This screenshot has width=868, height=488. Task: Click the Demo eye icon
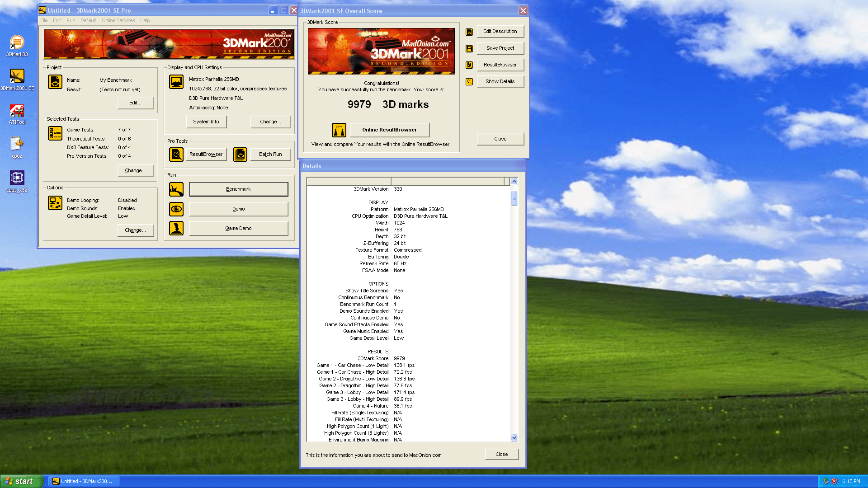coord(176,209)
